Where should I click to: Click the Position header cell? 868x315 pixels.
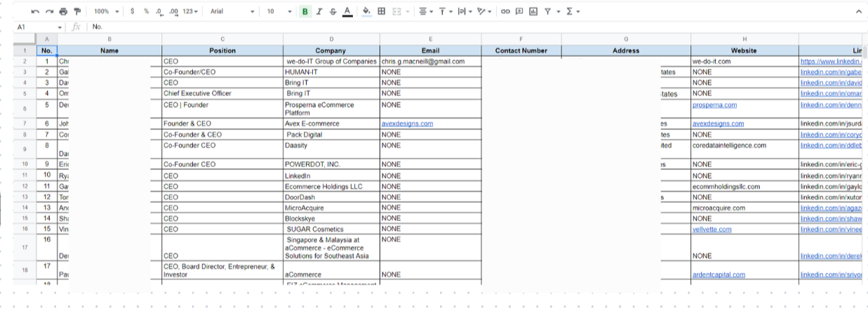(222, 51)
